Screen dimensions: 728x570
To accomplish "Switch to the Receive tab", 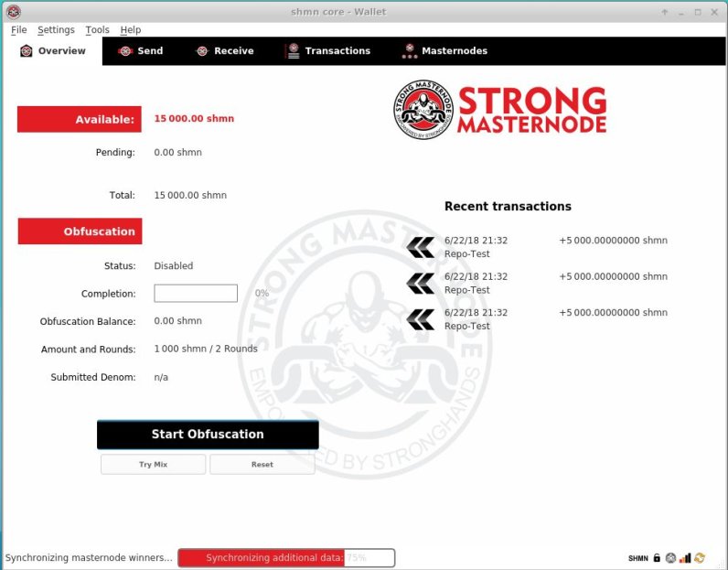I will point(225,50).
